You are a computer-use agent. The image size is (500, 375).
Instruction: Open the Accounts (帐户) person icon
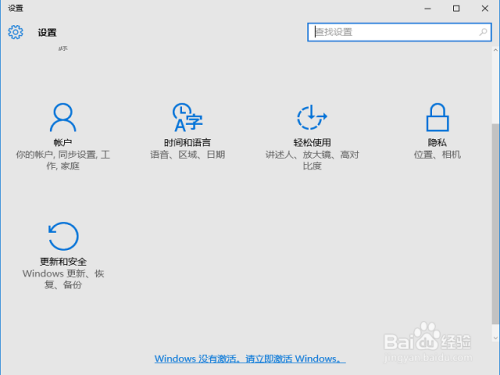[63, 117]
